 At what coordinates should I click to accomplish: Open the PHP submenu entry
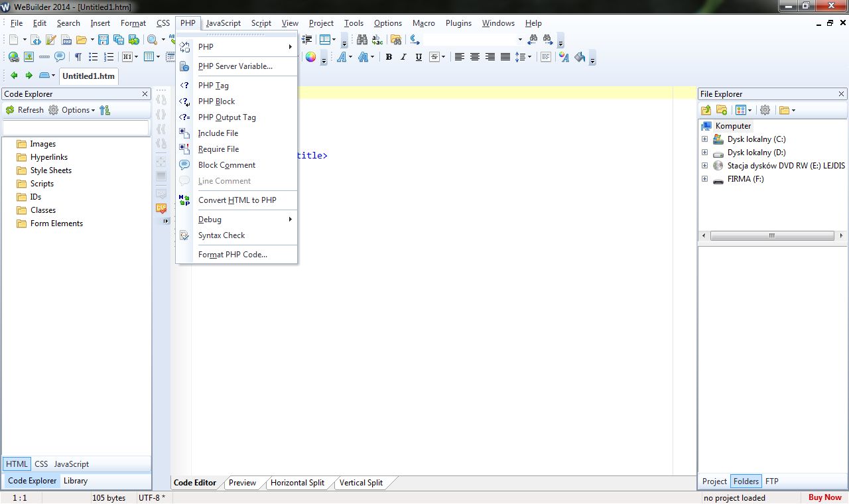pos(237,47)
